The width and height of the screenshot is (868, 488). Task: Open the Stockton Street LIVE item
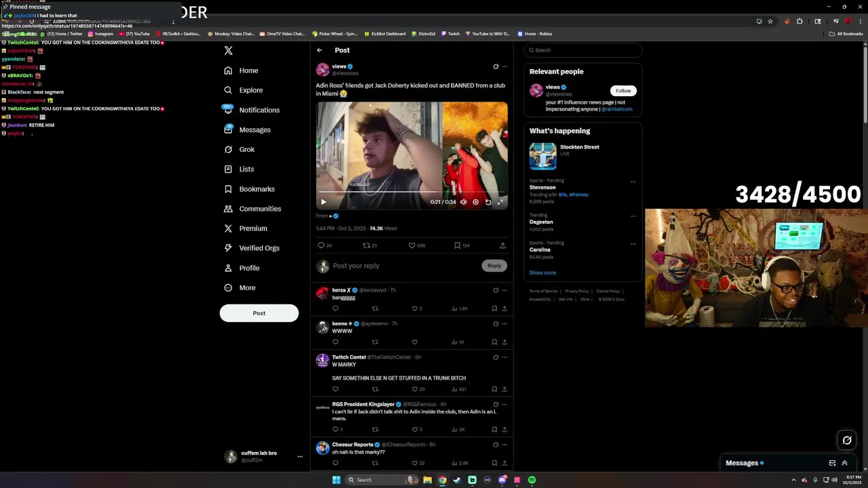pyautogui.click(x=583, y=157)
